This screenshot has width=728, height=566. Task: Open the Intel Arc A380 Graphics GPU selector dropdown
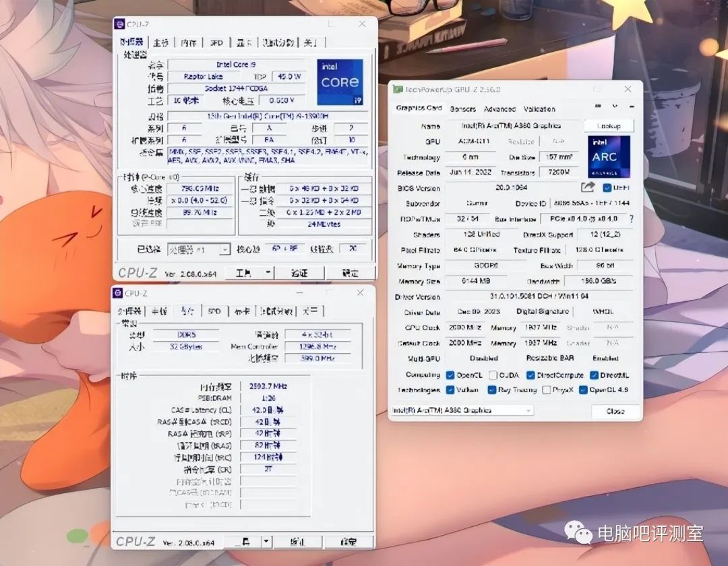coord(462,410)
